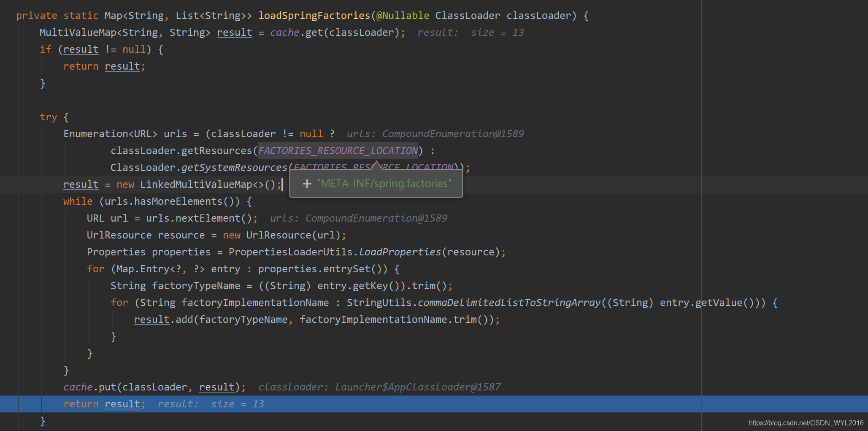Click the "META-INF/spring.factories" tooltip text
868x431 pixels.
tap(384, 184)
